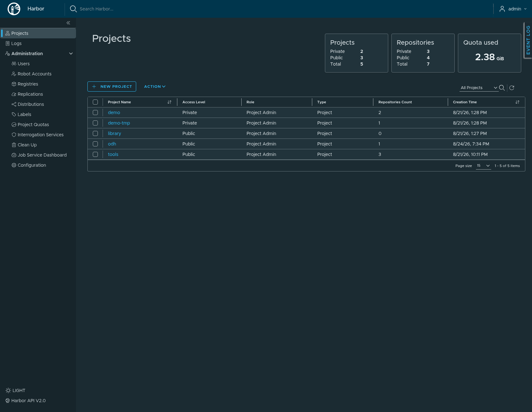Check the demo-tmp project row checkbox
The image size is (532, 412).
tap(95, 123)
